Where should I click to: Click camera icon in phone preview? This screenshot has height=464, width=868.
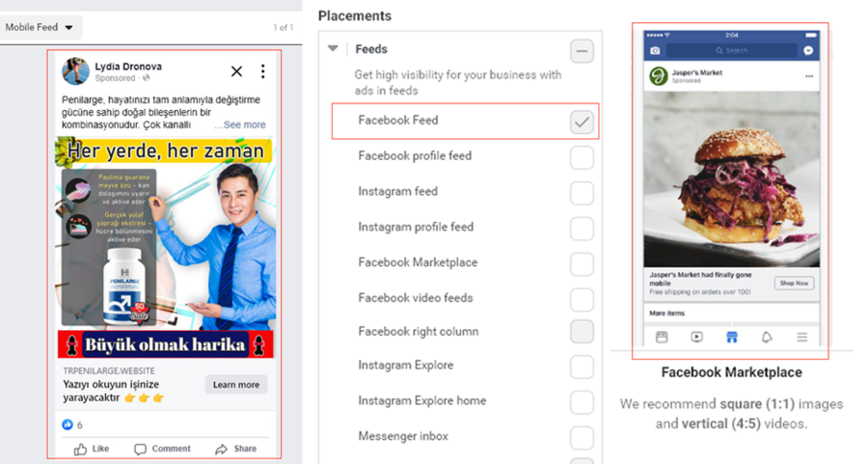click(656, 50)
